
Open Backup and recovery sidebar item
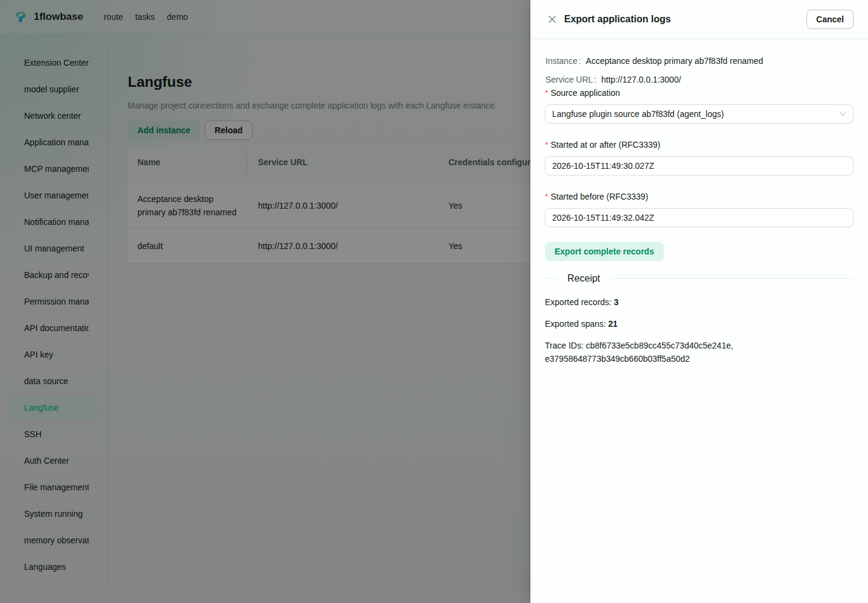54,275
